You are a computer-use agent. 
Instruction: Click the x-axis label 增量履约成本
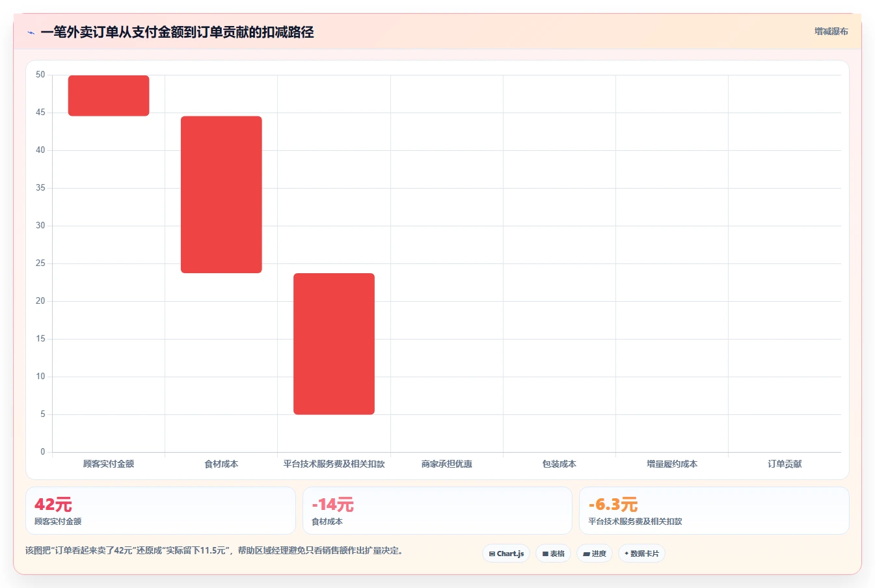(x=672, y=464)
